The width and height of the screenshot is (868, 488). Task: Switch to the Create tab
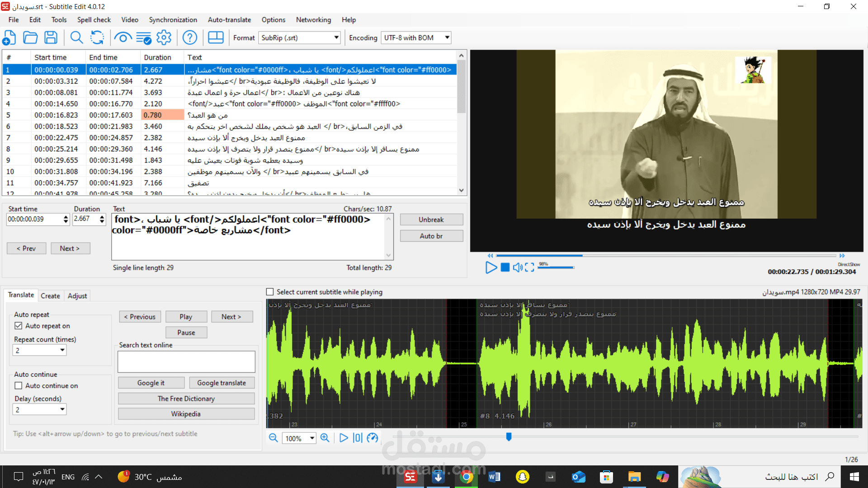pyautogui.click(x=50, y=296)
